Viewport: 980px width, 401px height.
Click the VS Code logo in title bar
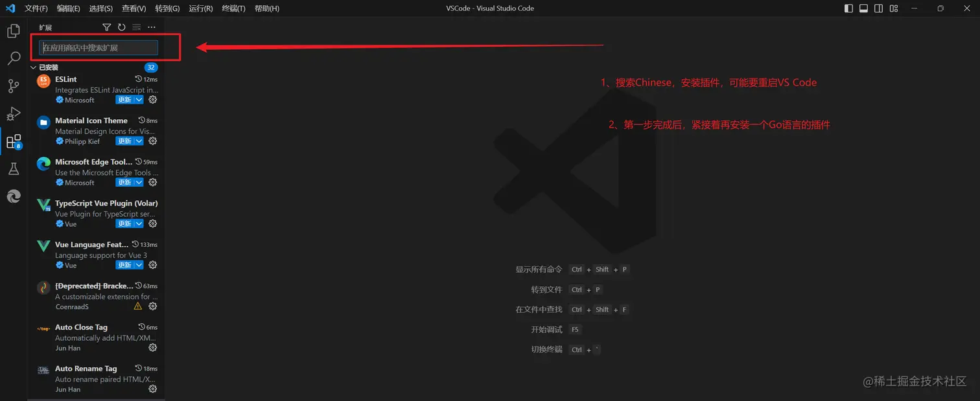[10, 8]
